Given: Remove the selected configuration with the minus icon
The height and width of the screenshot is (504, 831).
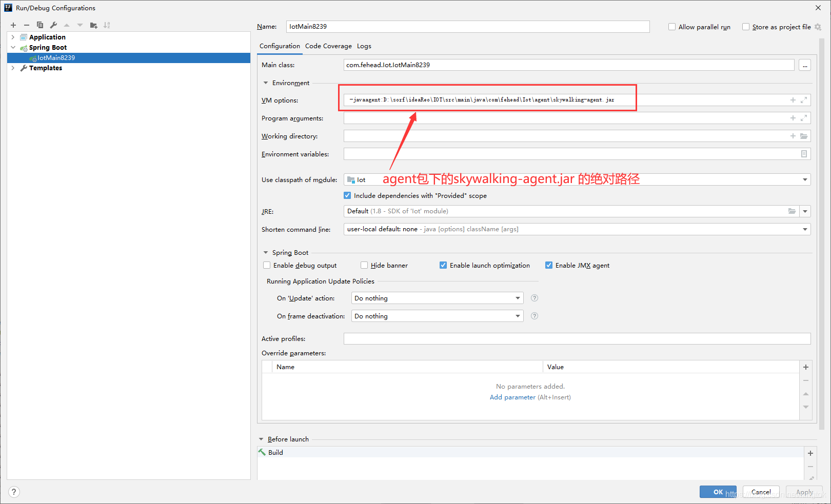Looking at the screenshot, I should tap(27, 25).
